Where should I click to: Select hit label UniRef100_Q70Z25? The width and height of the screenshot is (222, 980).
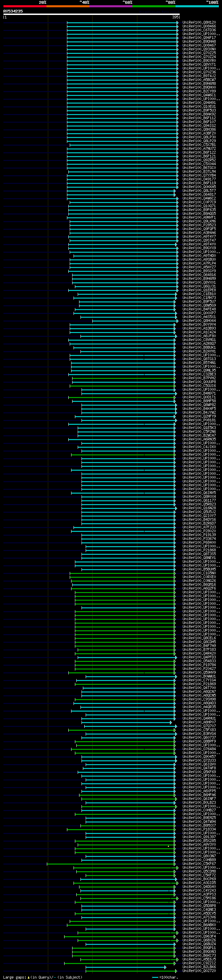coord(199,53)
